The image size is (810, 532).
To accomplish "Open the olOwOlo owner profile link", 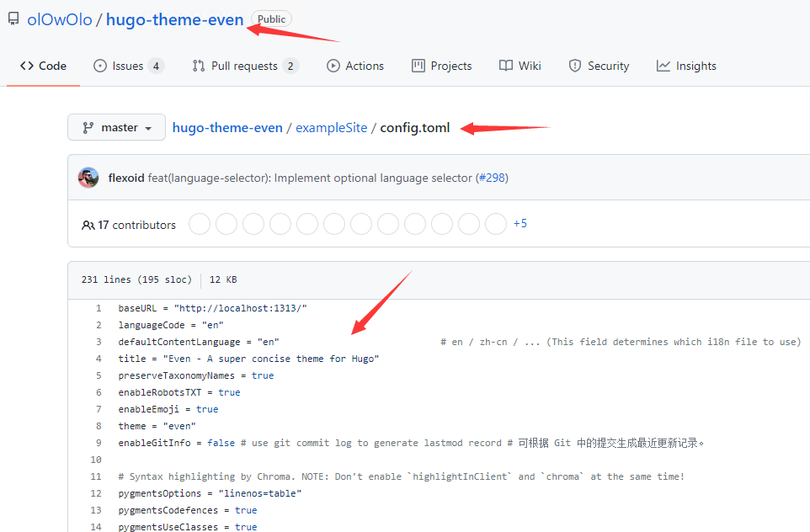I will 60,19.
